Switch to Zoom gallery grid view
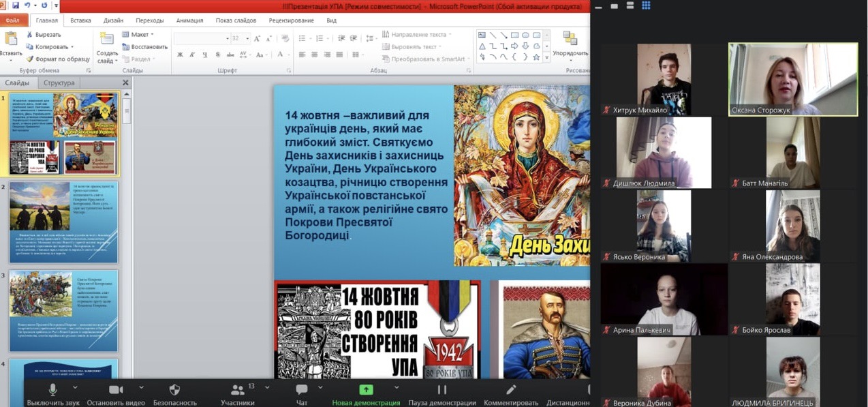The width and height of the screenshot is (868, 407). tap(646, 5)
